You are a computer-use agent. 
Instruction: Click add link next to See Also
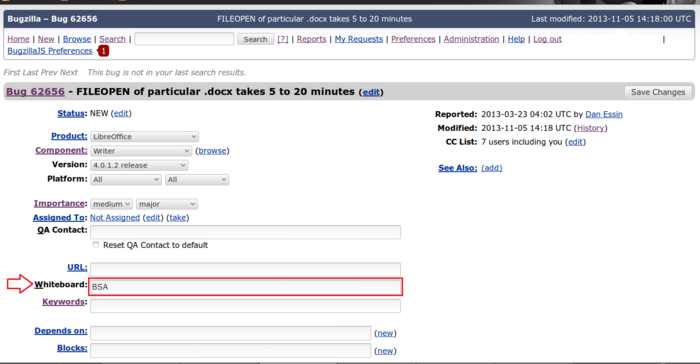pyautogui.click(x=492, y=168)
